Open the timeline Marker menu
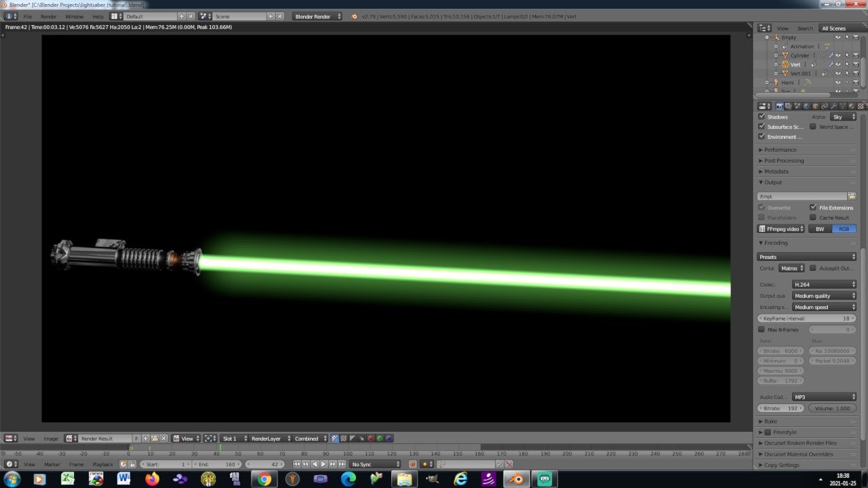Viewport: 868px width, 488px height. coord(52,464)
